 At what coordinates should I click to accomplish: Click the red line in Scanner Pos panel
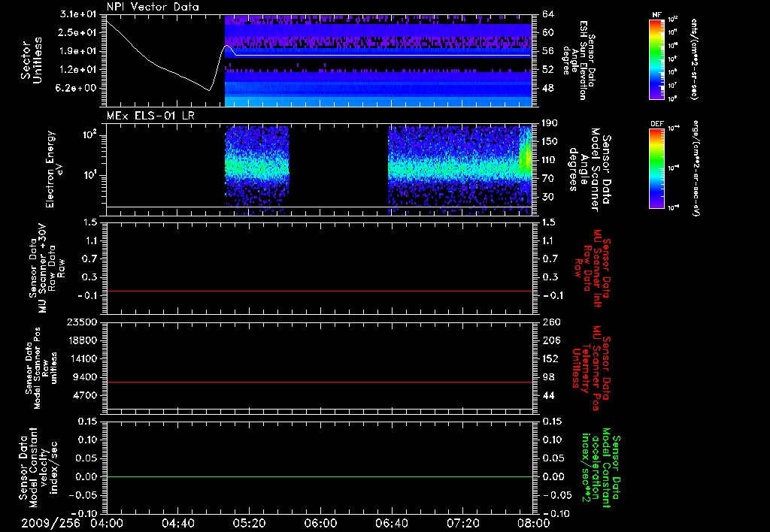[x=319, y=382]
